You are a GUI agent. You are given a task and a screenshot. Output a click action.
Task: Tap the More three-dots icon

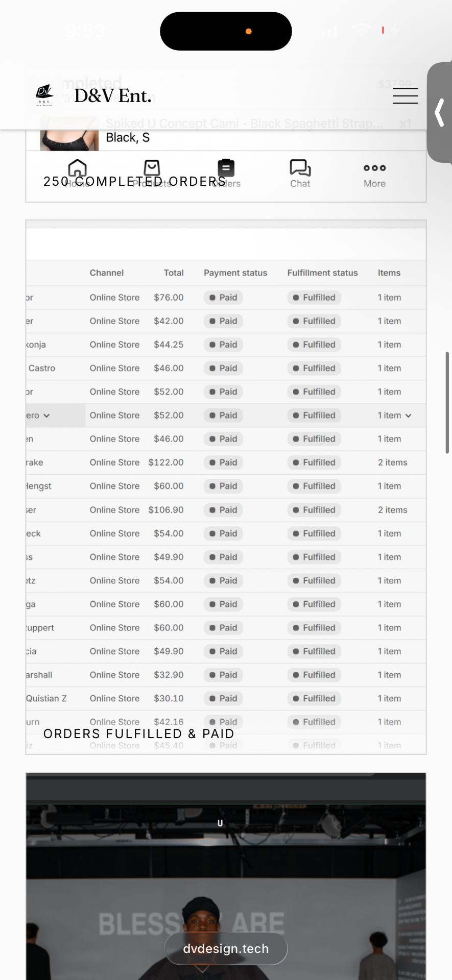pyautogui.click(x=374, y=168)
